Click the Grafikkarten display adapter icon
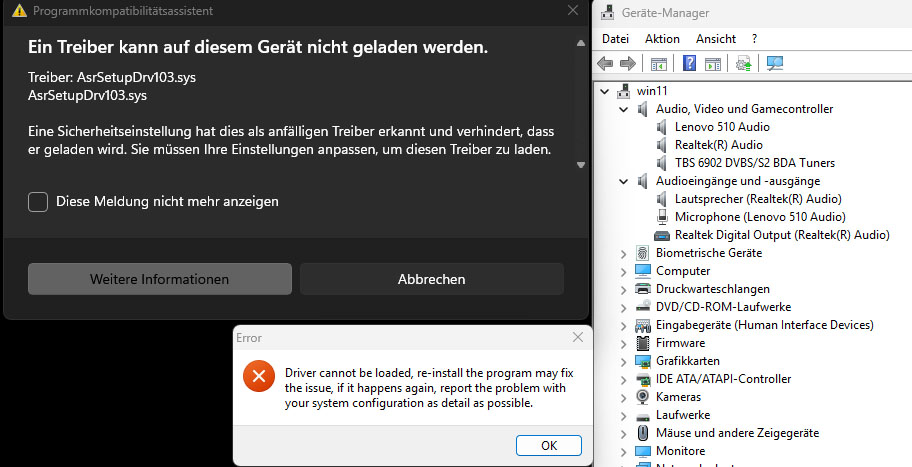 [643, 361]
